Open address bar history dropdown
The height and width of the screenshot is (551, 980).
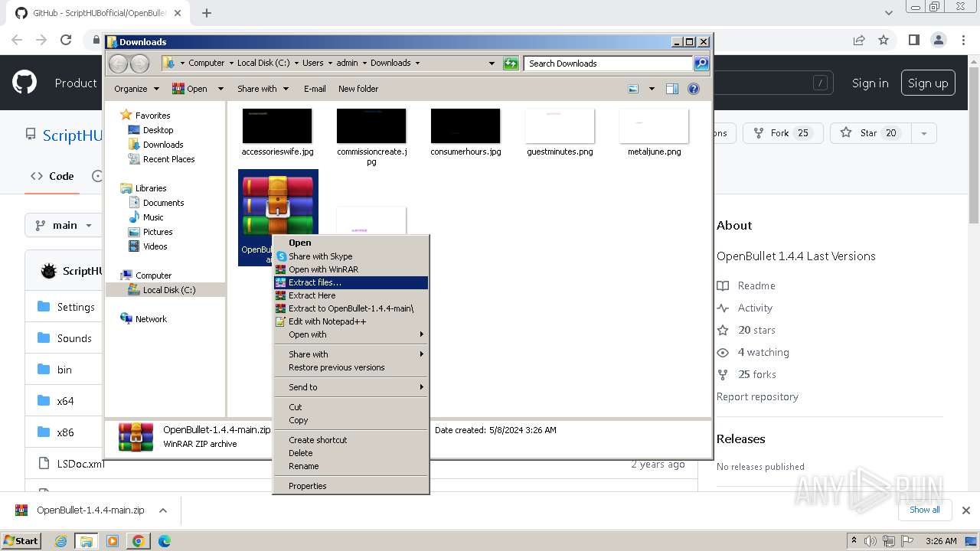click(x=492, y=64)
